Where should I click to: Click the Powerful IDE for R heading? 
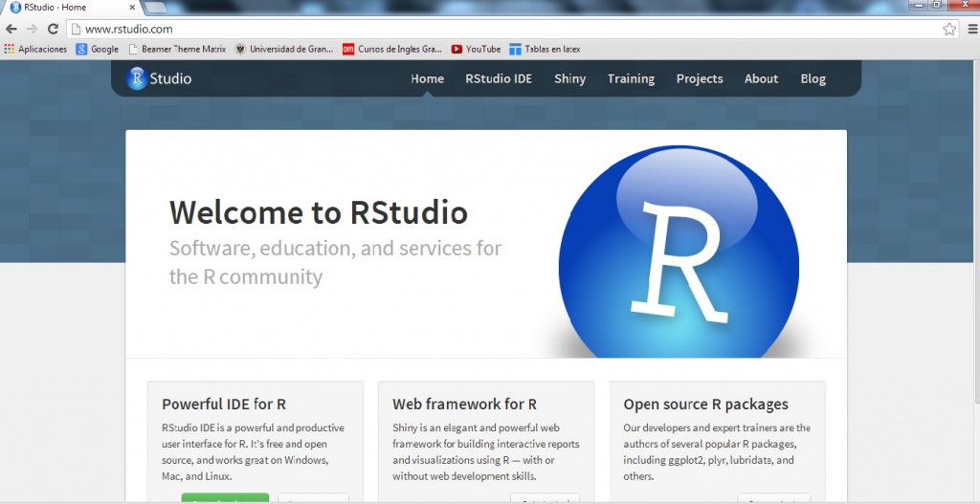(224, 405)
